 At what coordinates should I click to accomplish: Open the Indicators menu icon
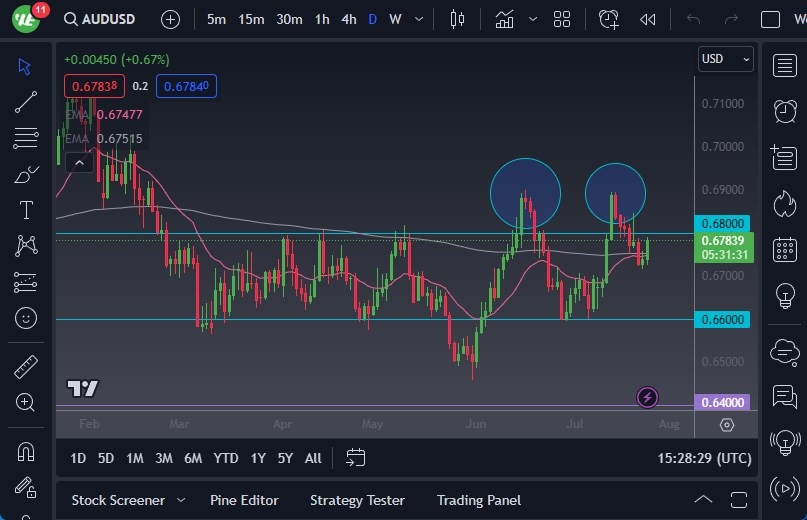(505, 19)
